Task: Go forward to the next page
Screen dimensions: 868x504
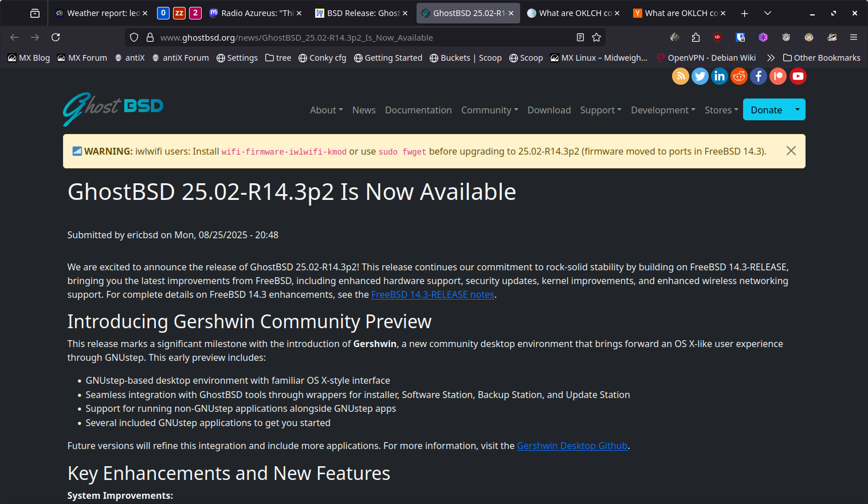Action: pyautogui.click(x=35, y=37)
